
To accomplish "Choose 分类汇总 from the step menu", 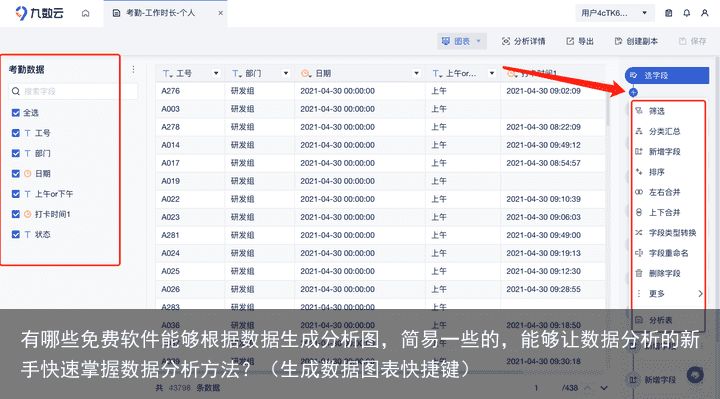I will pyautogui.click(x=669, y=131).
